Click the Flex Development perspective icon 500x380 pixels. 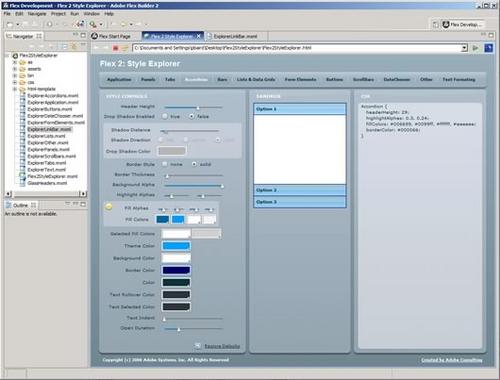(446, 24)
